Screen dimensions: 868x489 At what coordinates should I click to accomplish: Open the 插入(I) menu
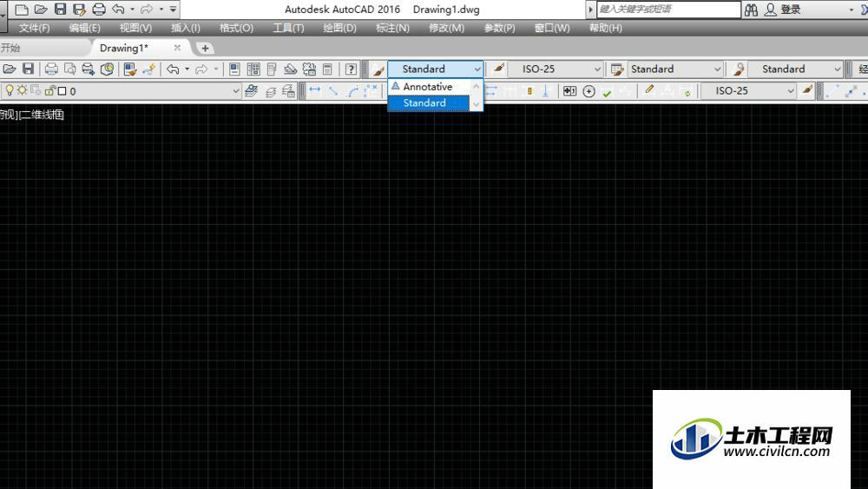186,28
